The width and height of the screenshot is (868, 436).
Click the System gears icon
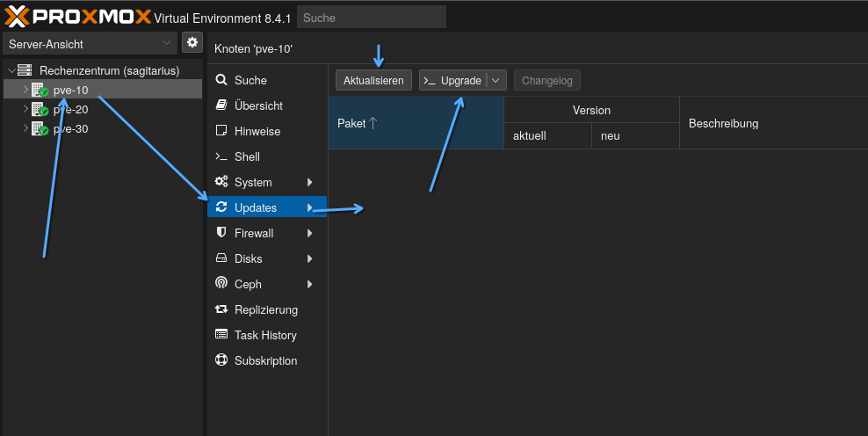click(221, 181)
